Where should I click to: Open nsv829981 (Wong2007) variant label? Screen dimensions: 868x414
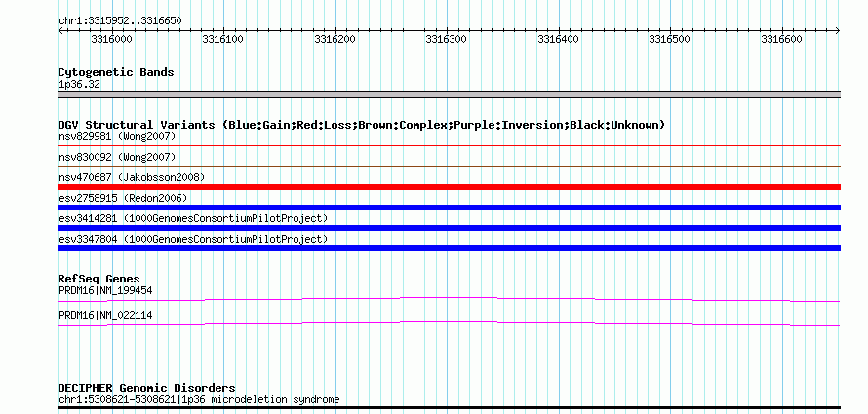[x=117, y=136]
